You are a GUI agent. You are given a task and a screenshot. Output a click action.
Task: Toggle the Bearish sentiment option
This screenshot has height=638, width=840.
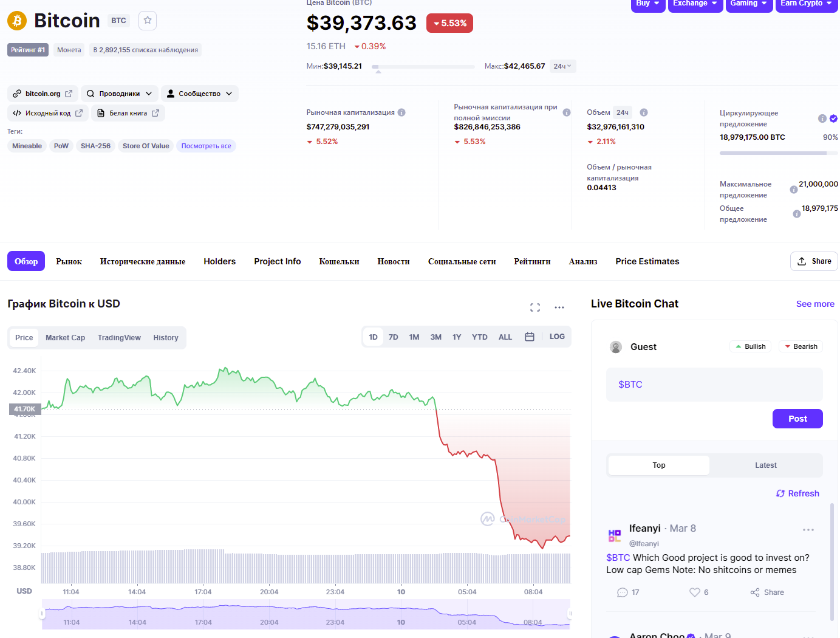pyautogui.click(x=801, y=346)
